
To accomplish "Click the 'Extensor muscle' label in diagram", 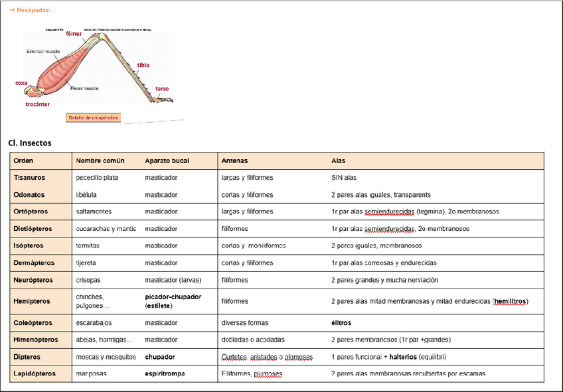I will click(x=43, y=52).
